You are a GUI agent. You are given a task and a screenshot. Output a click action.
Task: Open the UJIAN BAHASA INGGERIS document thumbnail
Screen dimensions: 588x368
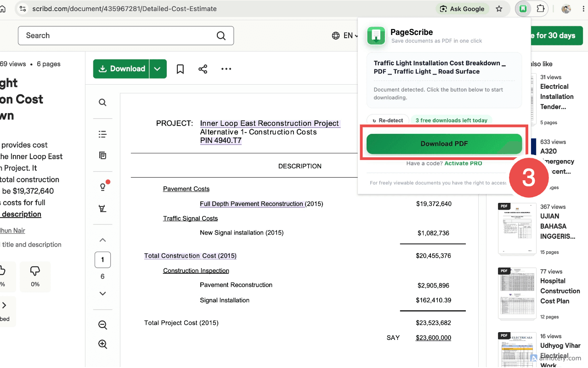(517, 229)
